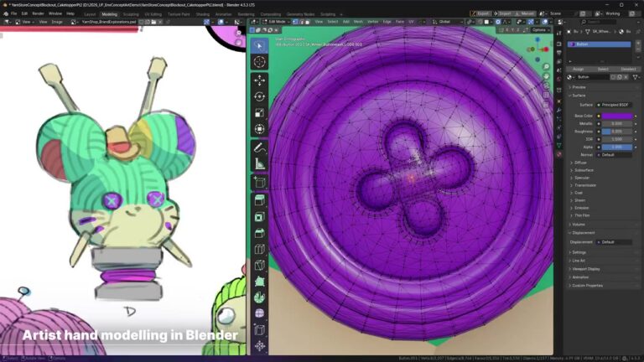The width and height of the screenshot is (644, 362).
Task: Select the Button material slot in list
Action: point(600,44)
